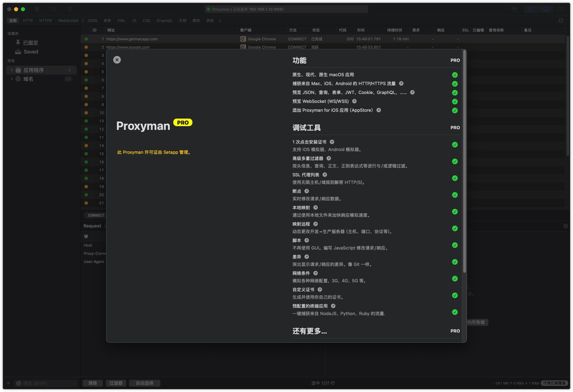Open link icon beside 捕获来自 Mac、iOS、Android
The image size is (573, 392).
pyautogui.click(x=401, y=83)
